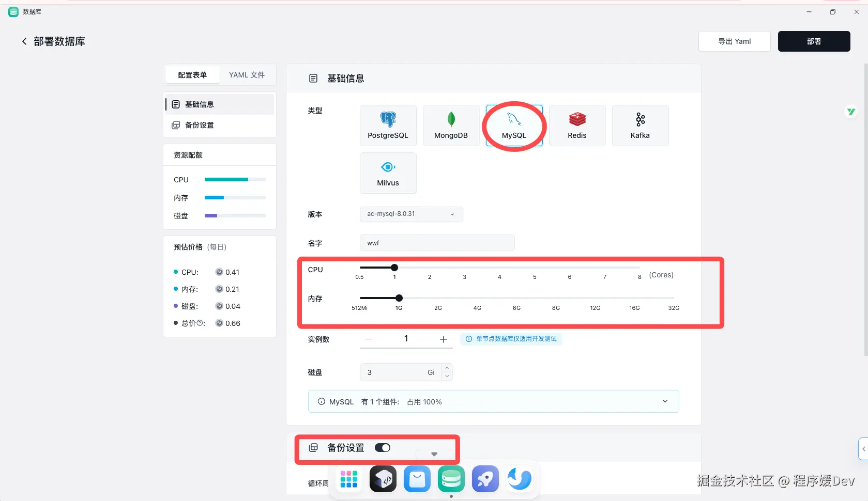Set memory slider to 8G mark
The image size is (868, 501).
pyautogui.click(x=556, y=298)
